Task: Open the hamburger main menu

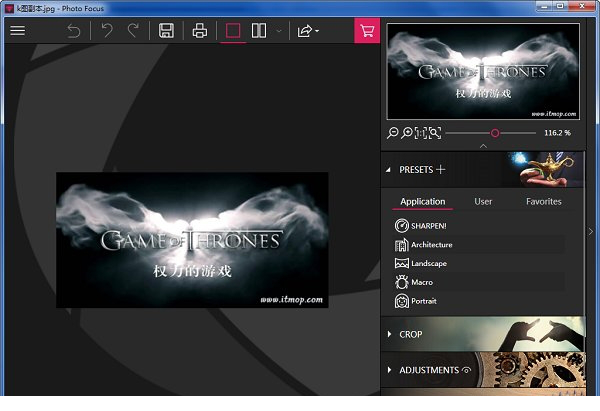Action: [17, 31]
